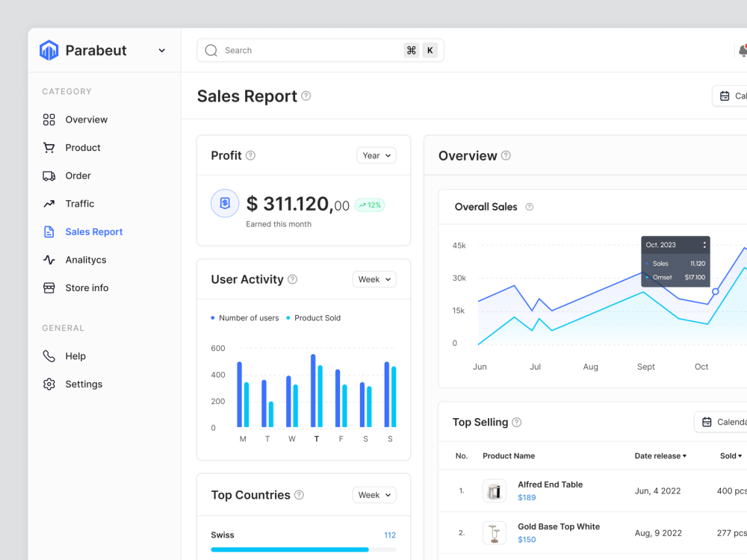Click the Oct data point marker on chart

pyautogui.click(x=716, y=291)
